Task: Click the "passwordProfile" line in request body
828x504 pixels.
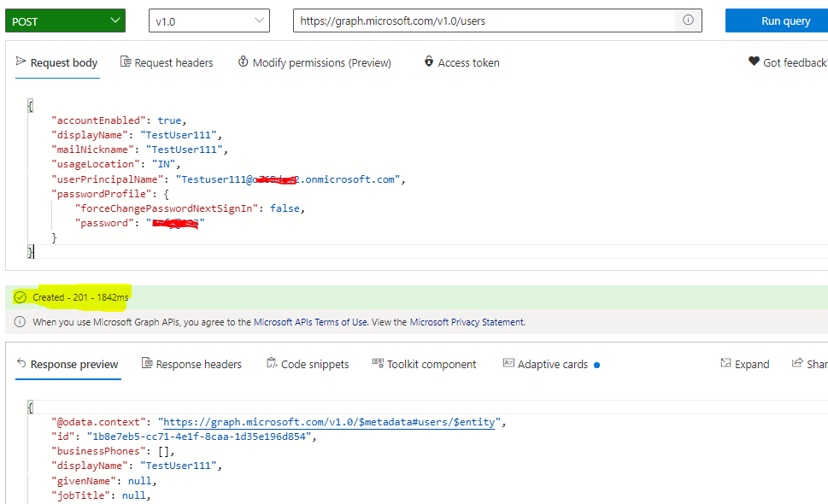Action: tap(110, 194)
